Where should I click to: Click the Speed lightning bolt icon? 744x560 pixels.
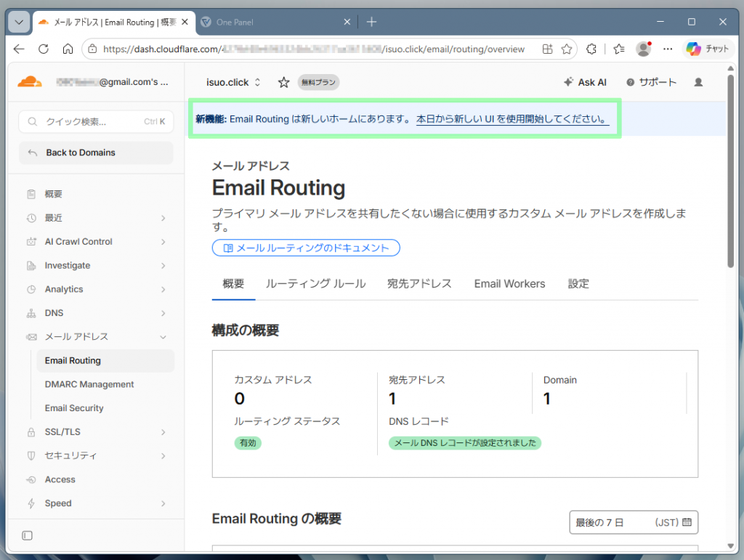(31, 503)
